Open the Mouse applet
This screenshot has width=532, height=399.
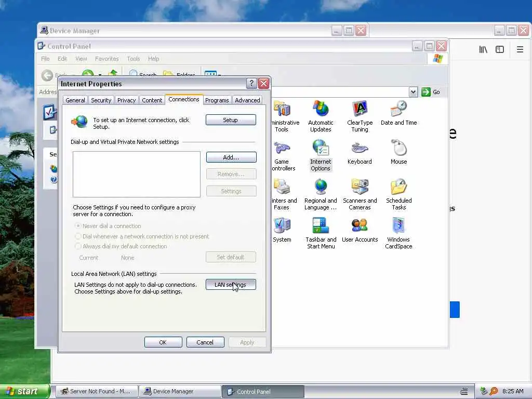click(398, 152)
